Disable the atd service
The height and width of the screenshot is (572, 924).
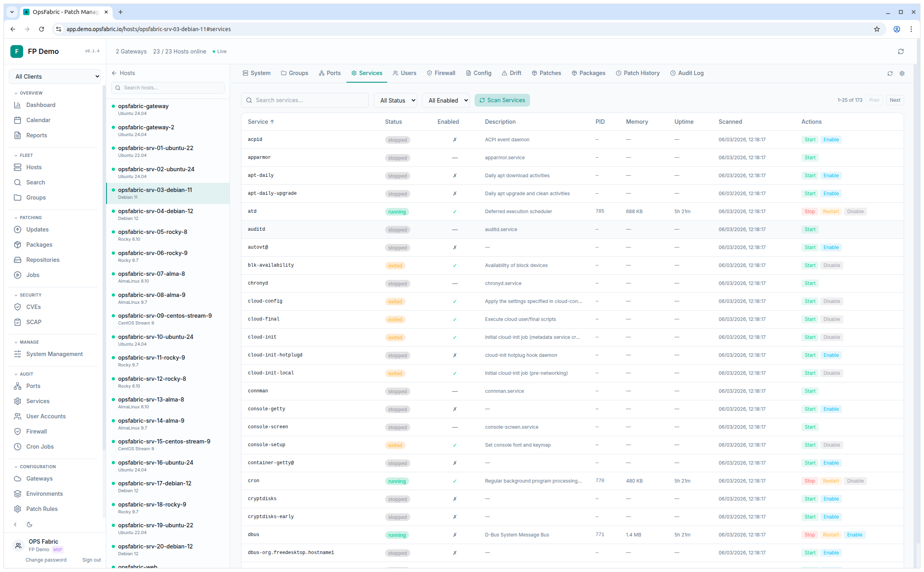coord(855,212)
